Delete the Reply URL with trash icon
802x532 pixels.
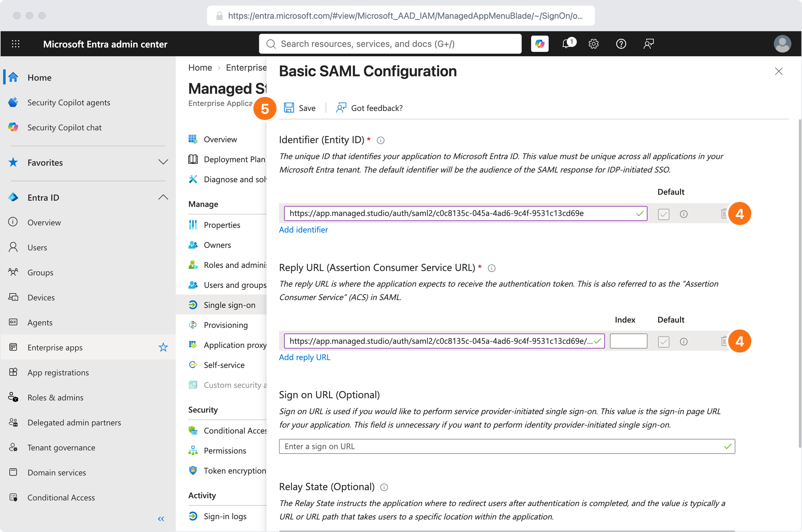(x=723, y=341)
